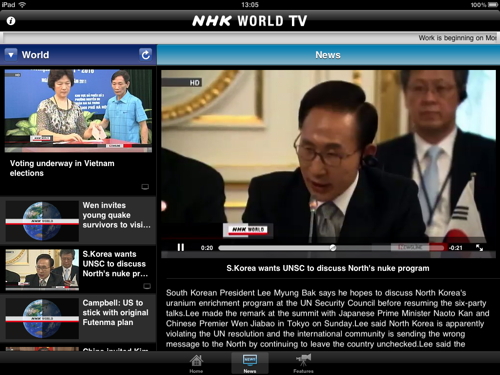
Task: Open the Home tab
Action: (196, 364)
